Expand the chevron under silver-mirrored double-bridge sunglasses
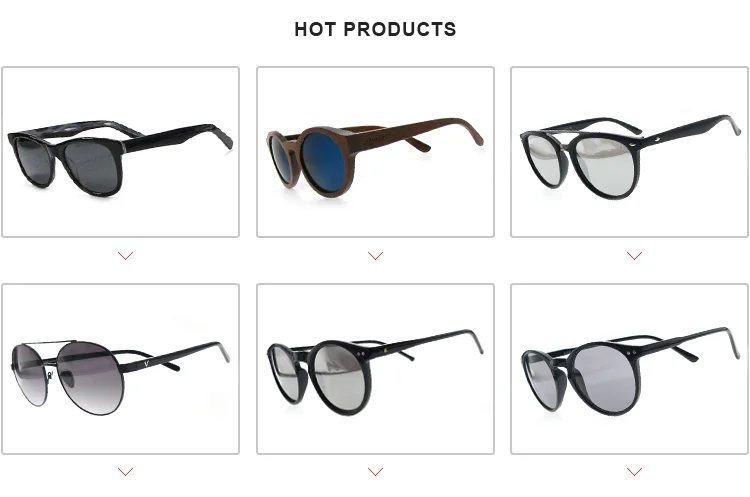The height and width of the screenshot is (497, 750). [x=634, y=256]
